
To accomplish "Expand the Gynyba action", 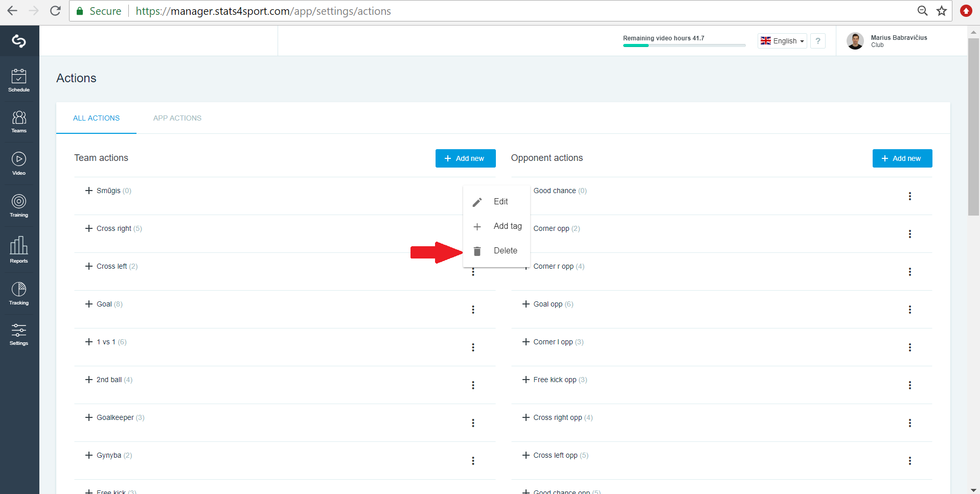I will 89,455.
